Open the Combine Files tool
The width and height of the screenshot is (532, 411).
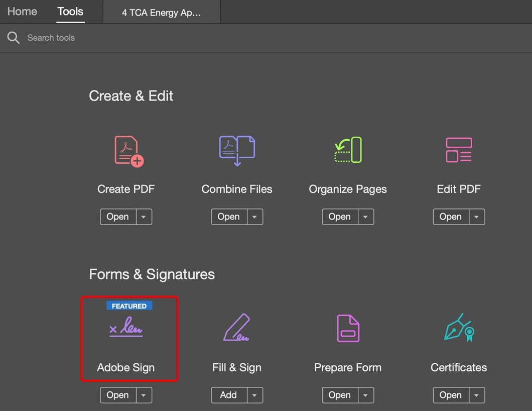pyautogui.click(x=229, y=217)
